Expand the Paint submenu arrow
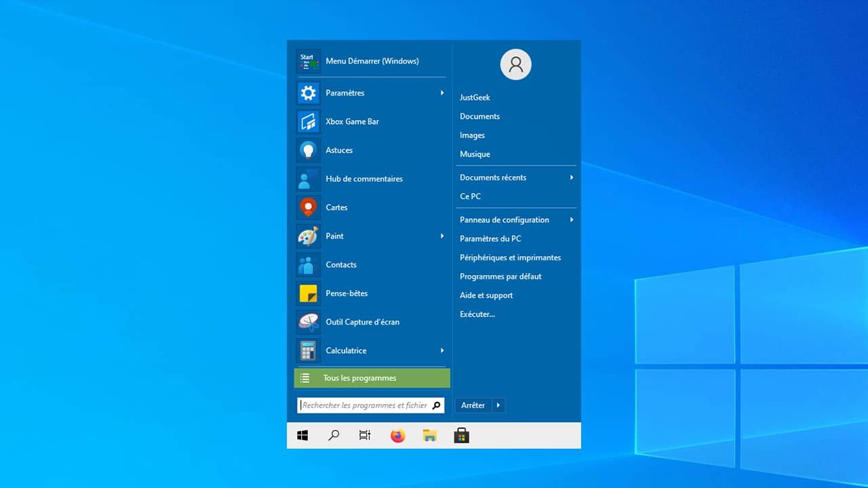Image resolution: width=868 pixels, height=488 pixels. (442, 236)
